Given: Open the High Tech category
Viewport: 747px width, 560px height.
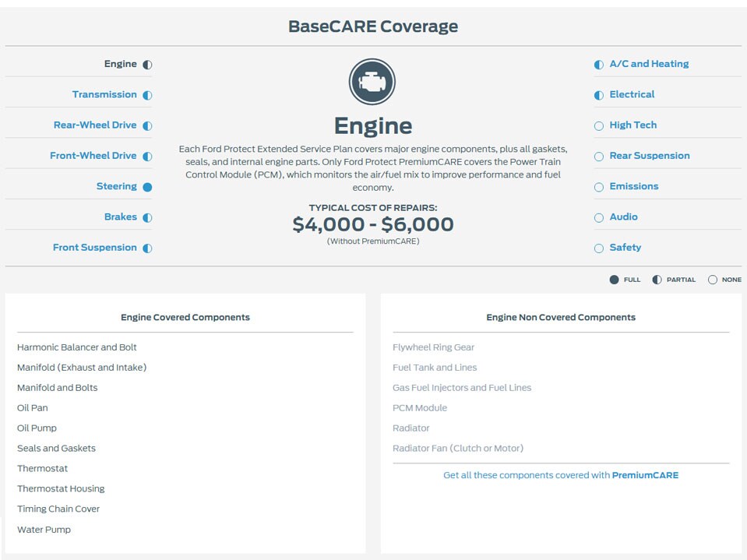Looking at the screenshot, I should pos(633,125).
